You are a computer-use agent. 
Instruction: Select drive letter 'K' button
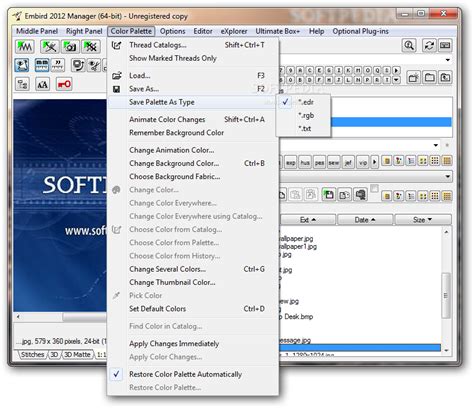click(x=348, y=70)
